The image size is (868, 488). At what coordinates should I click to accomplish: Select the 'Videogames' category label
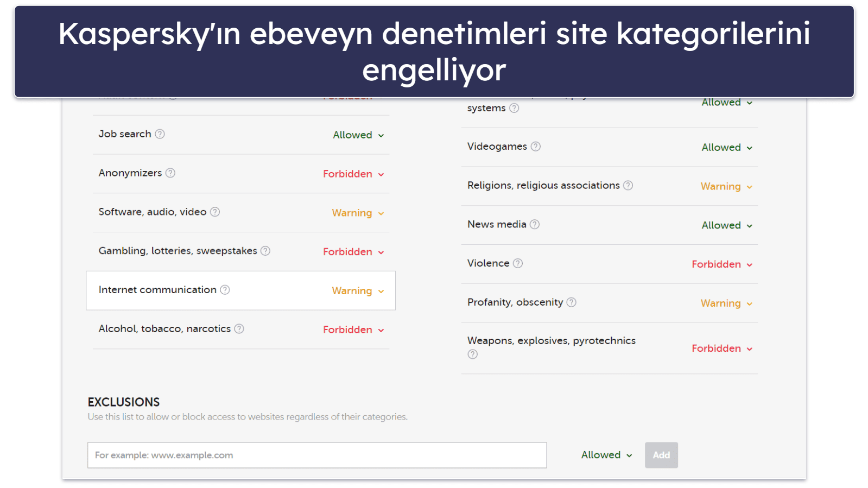point(497,147)
